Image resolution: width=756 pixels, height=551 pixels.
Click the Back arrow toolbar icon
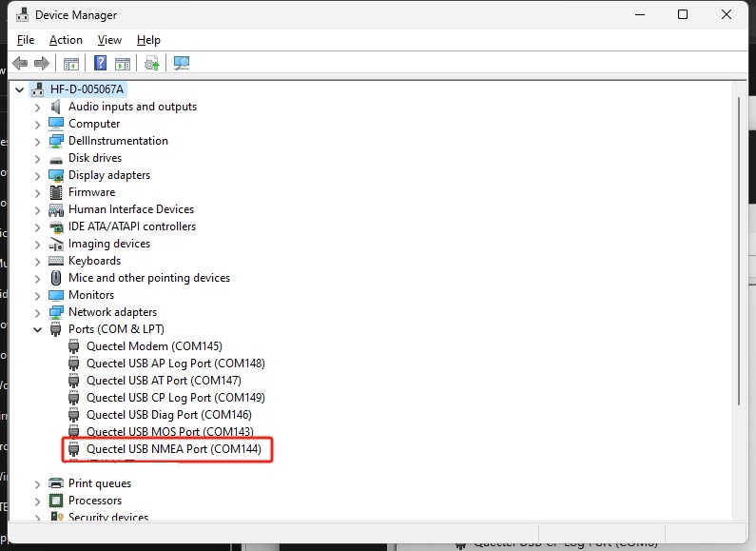20,63
